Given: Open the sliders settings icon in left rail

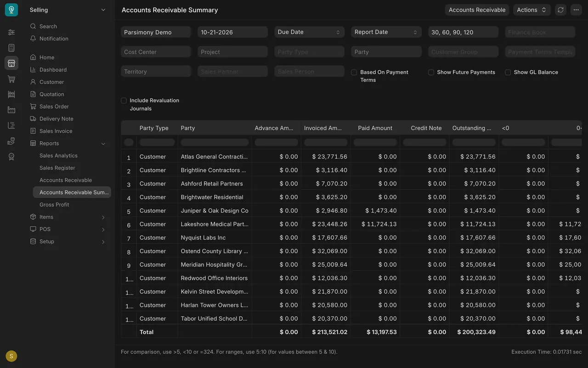Looking at the screenshot, I should point(11,32).
